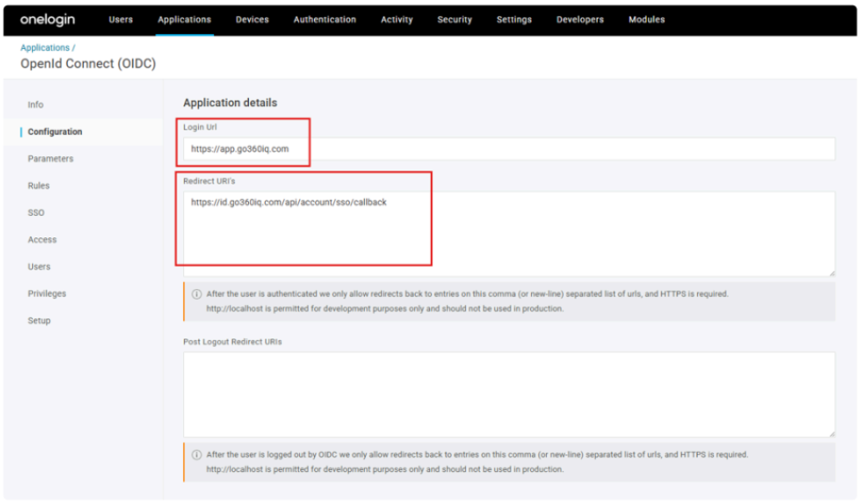Open the Modules menu

646,20
